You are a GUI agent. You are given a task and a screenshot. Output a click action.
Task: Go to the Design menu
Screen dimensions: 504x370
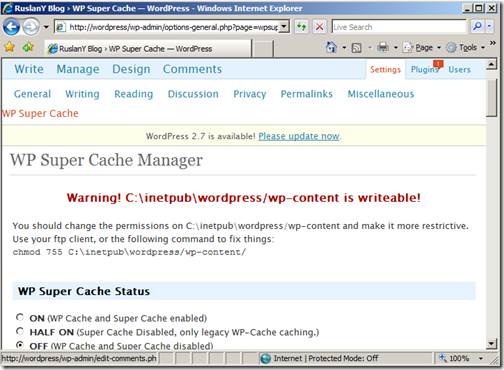click(x=131, y=69)
